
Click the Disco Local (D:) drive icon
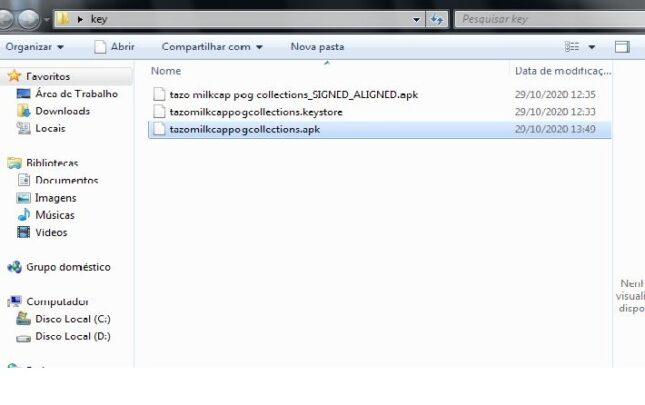pyautogui.click(x=23, y=338)
